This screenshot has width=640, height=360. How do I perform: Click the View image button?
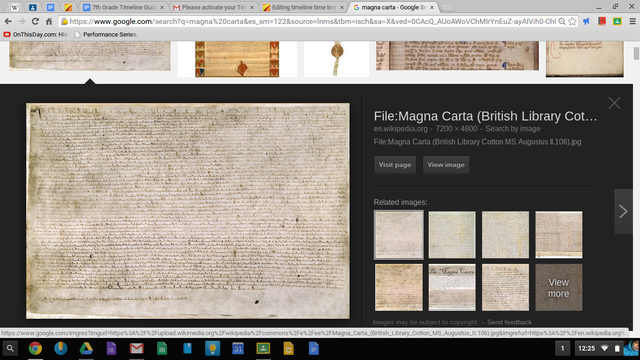tap(446, 165)
